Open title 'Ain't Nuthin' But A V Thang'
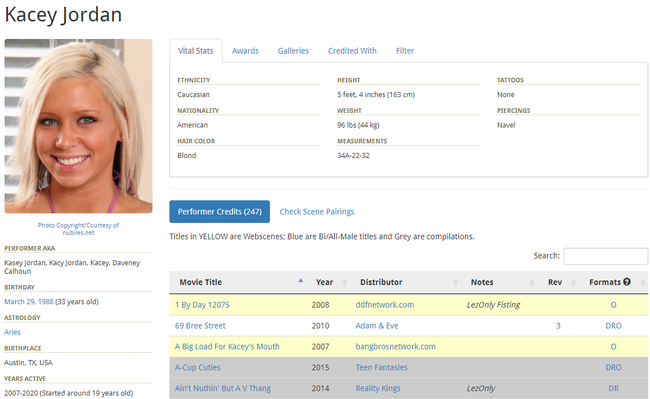Image resolution: width=650 pixels, height=399 pixels. tap(223, 388)
